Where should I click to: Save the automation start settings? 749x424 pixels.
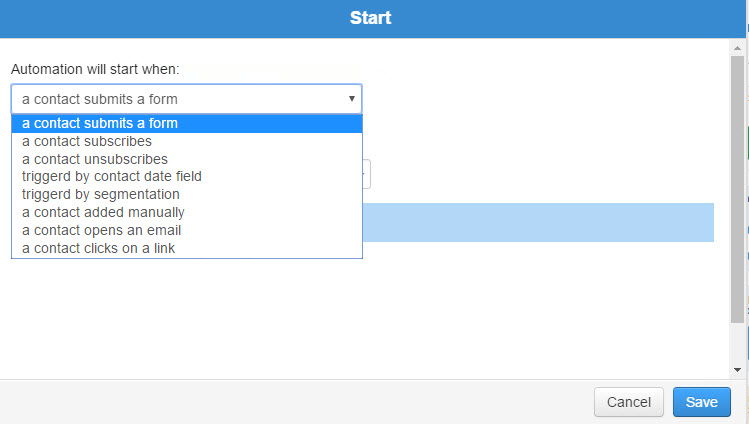702,402
